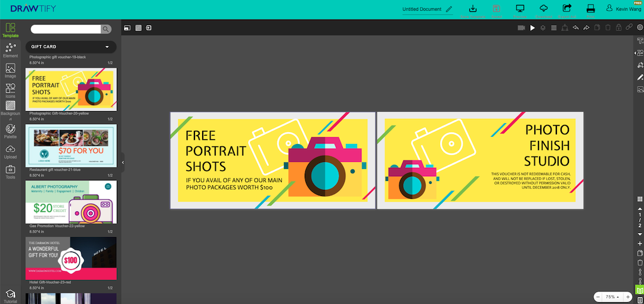Redo with the right curved arrow
This screenshot has height=304, width=644.
pyautogui.click(x=586, y=28)
